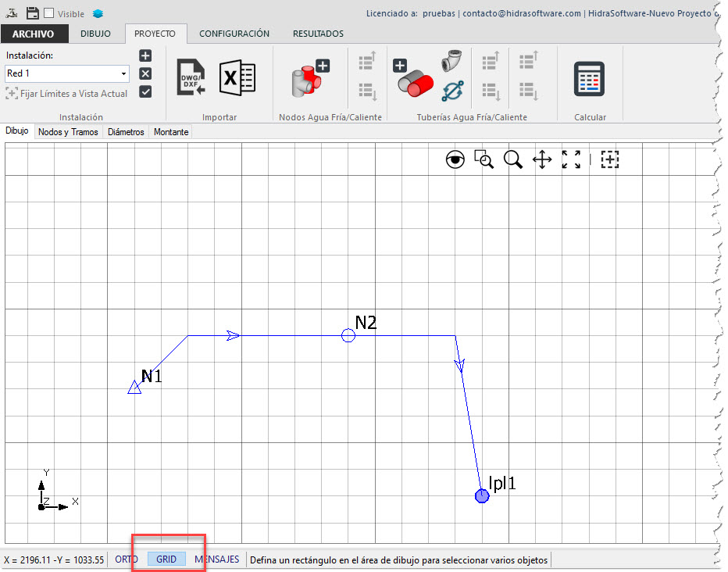The width and height of the screenshot is (728, 572).
Task: Open the ARCHIVO menu
Action: pos(34,34)
